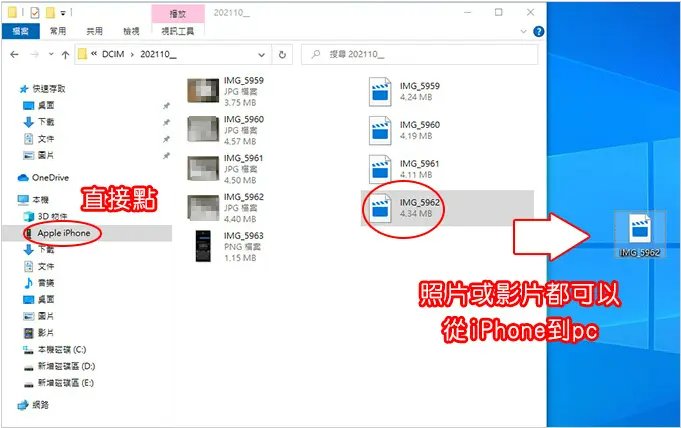This screenshot has width=681, height=428.
Task: Select the 播放 contextual tab
Action: [178, 14]
